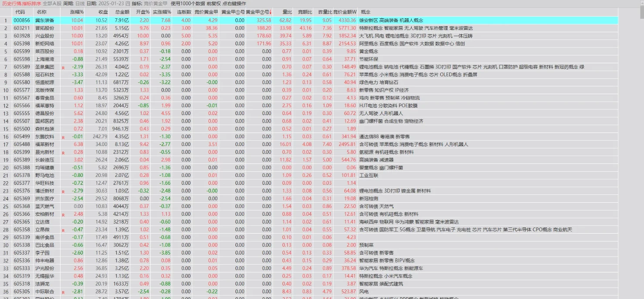
Task: Click the R marker beside 博迁新材
Action: coord(64,191)
